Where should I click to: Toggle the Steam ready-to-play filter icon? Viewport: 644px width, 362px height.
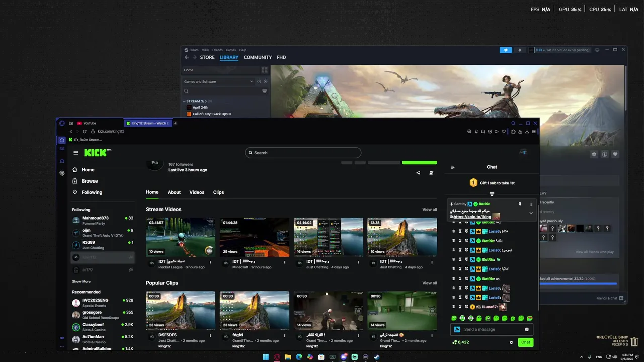pos(266,81)
